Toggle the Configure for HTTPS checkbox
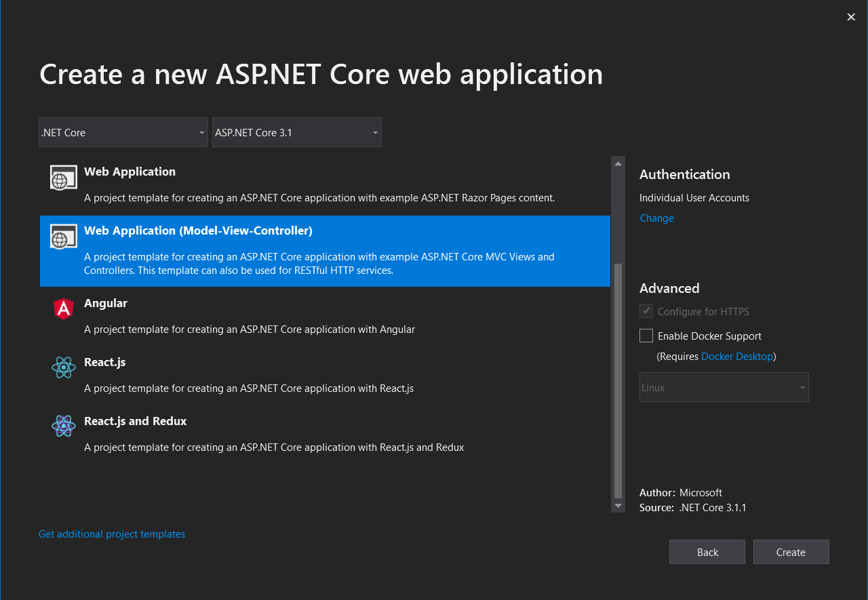The width and height of the screenshot is (868, 600). tap(646, 312)
